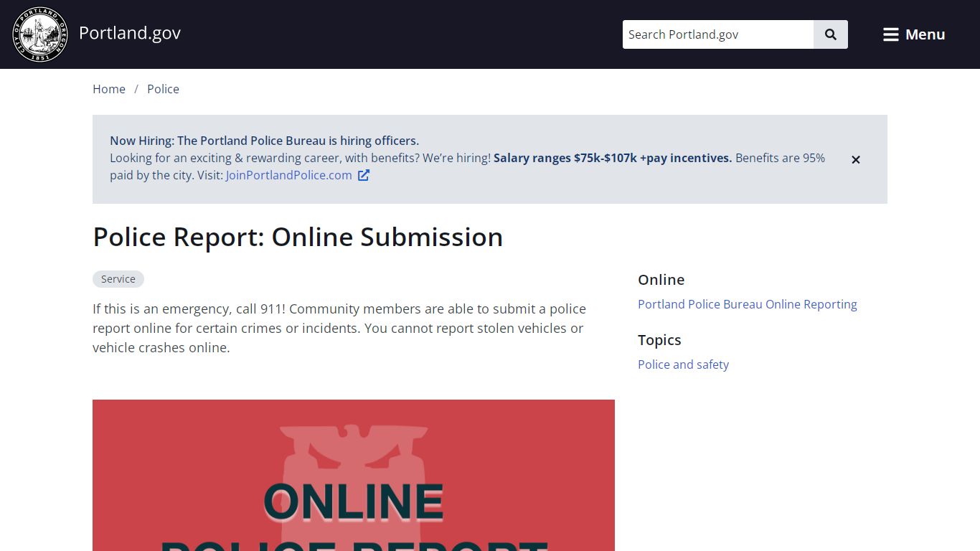This screenshot has width=980, height=551.
Task: Click the Service tag label
Action: pyautogui.click(x=118, y=279)
